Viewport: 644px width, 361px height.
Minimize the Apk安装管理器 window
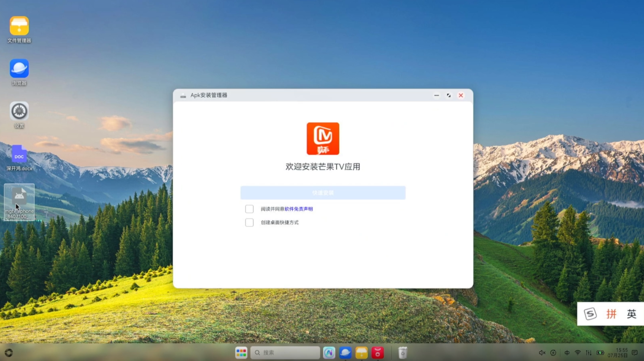(436, 95)
